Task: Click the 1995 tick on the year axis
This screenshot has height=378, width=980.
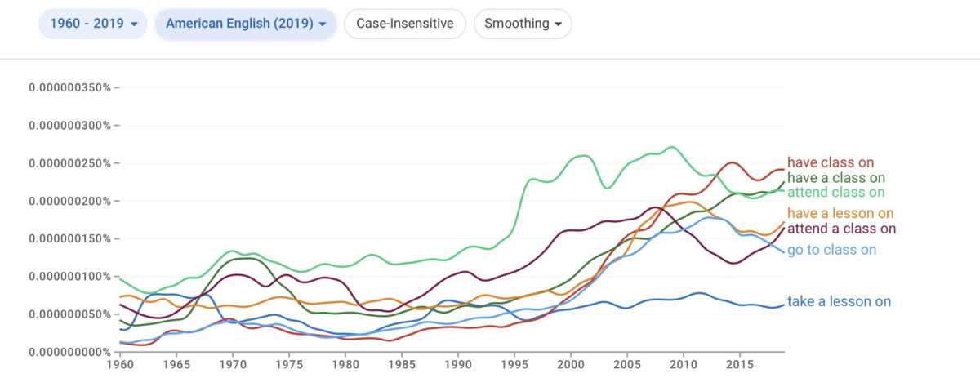Action: click(514, 364)
